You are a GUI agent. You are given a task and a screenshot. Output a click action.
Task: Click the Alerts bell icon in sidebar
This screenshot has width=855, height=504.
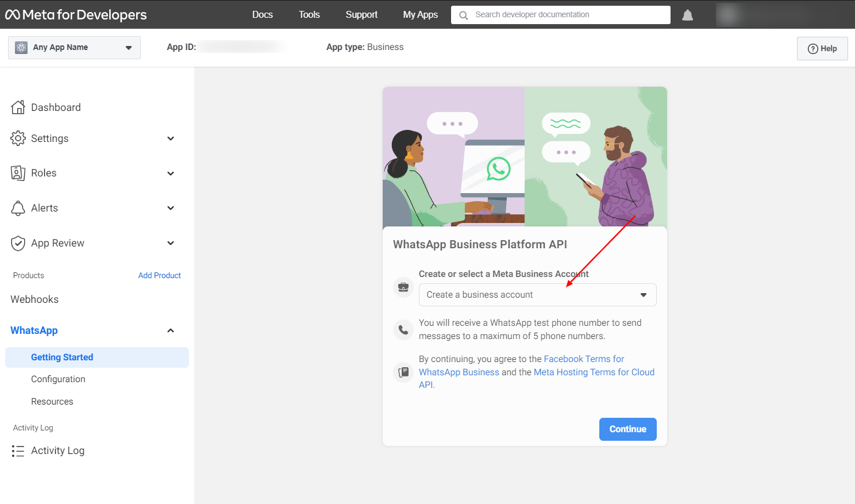(x=18, y=208)
